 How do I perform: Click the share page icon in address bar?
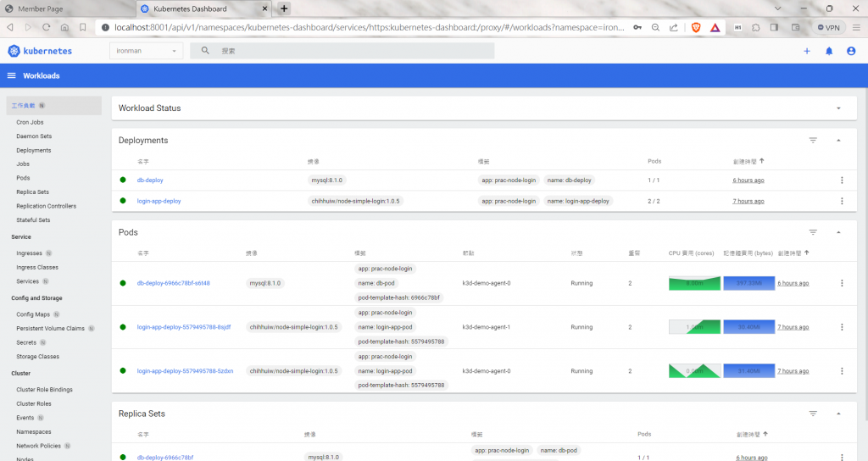click(x=673, y=27)
